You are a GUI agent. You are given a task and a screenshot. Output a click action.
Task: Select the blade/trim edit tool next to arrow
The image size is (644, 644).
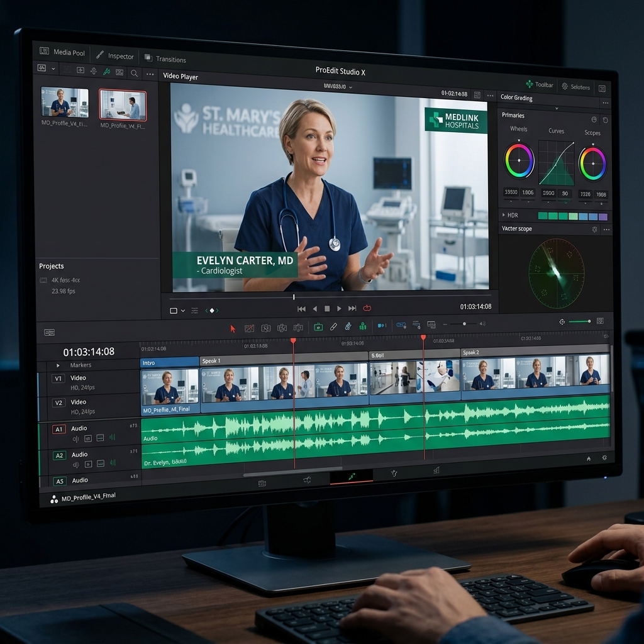249,328
